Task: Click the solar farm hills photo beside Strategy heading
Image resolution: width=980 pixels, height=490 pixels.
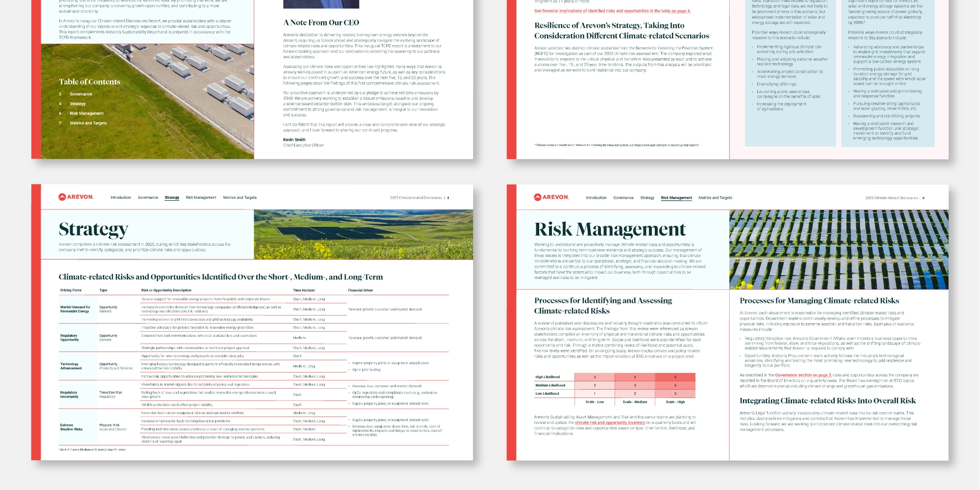Action: [363, 234]
